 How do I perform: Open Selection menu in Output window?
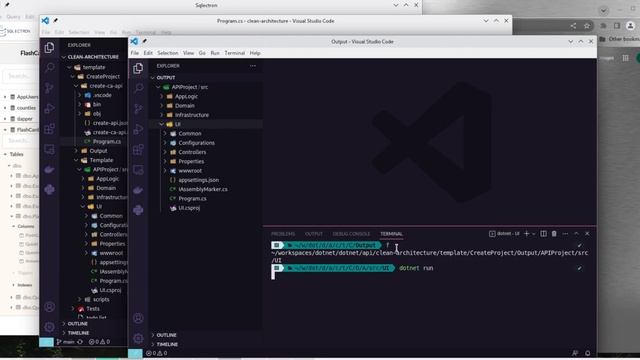point(168,53)
